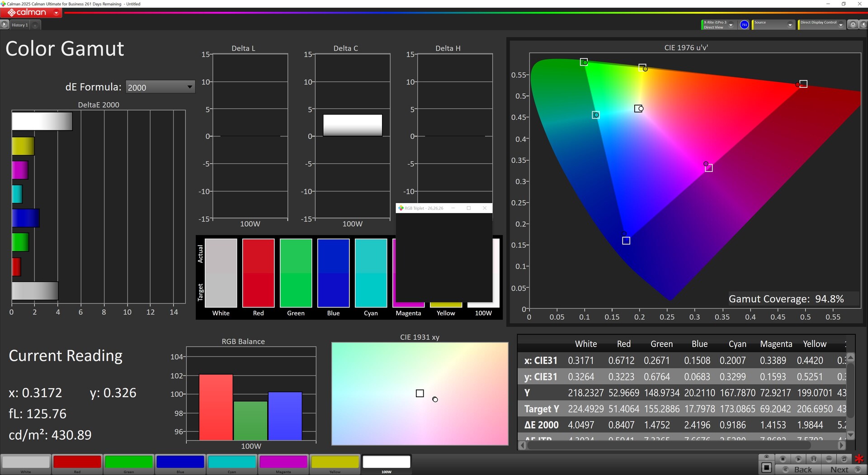
Task: Click the white Delta C bar
Action: pos(353,125)
